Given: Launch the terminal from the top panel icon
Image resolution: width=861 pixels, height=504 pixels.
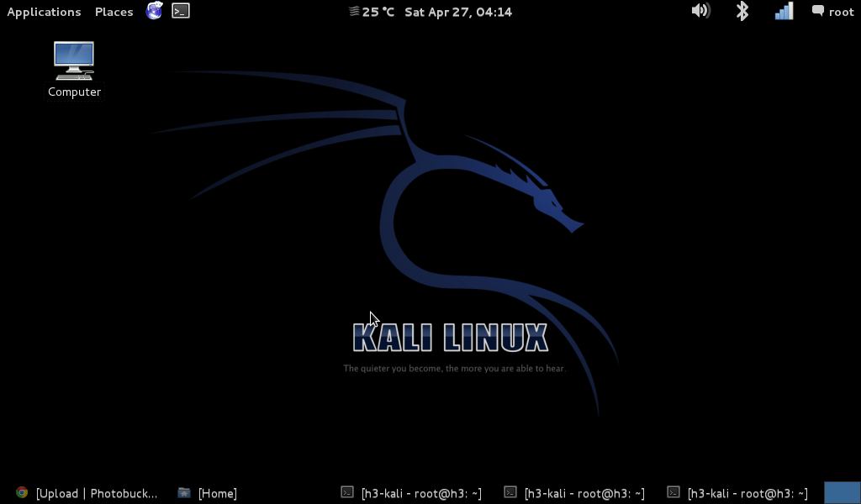Looking at the screenshot, I should click(181, 10).
